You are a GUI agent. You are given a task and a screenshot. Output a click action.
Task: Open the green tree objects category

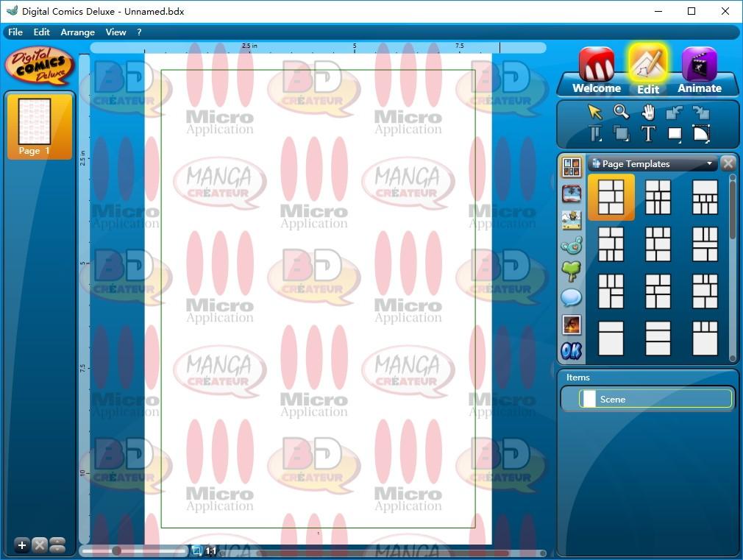pos(572,272)
